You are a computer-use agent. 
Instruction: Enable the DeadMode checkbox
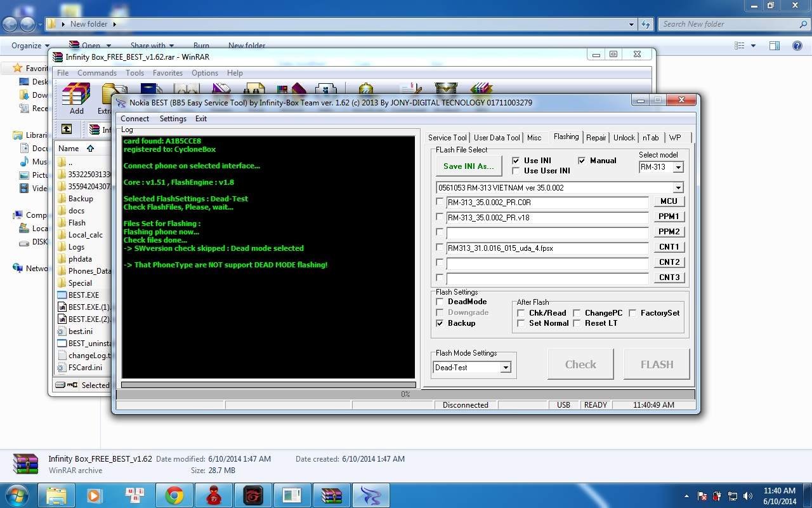tap(440, 302)
